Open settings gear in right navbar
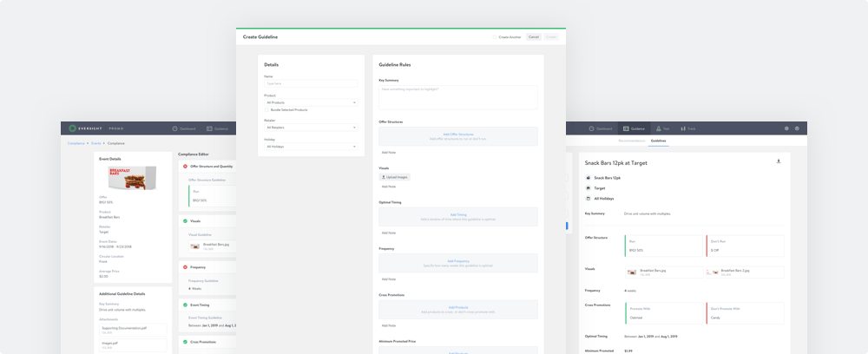Image resolution: width=868 pixels, height=354 pixels. (786, 128)
